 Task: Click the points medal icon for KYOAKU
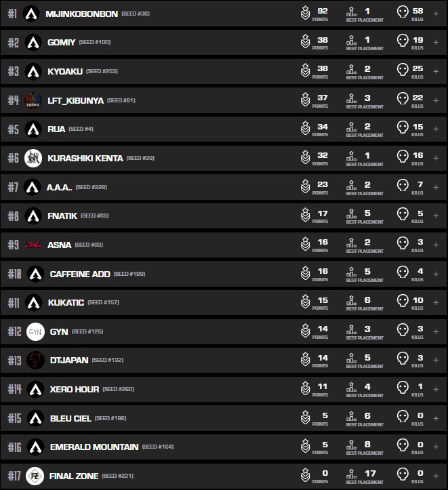(x=306, y=71)
